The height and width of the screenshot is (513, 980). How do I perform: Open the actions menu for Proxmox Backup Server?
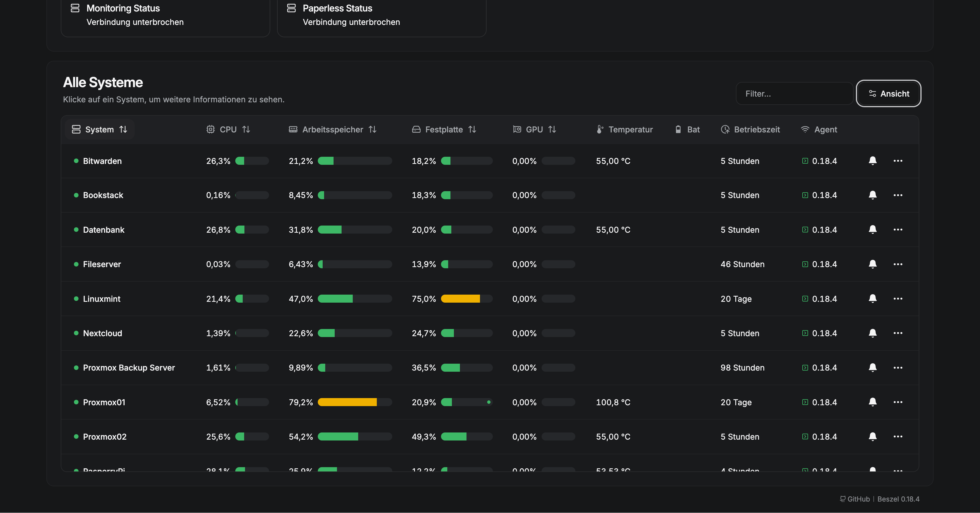(899, 368)
